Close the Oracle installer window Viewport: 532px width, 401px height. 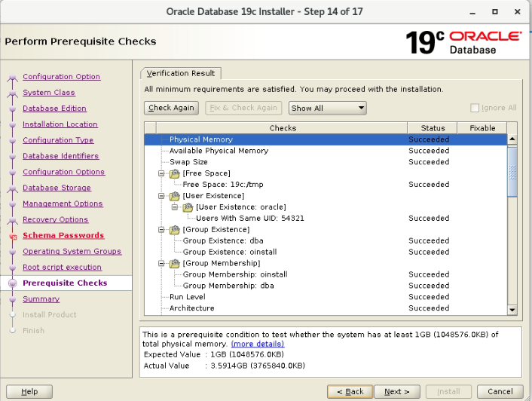coord(518,11)
